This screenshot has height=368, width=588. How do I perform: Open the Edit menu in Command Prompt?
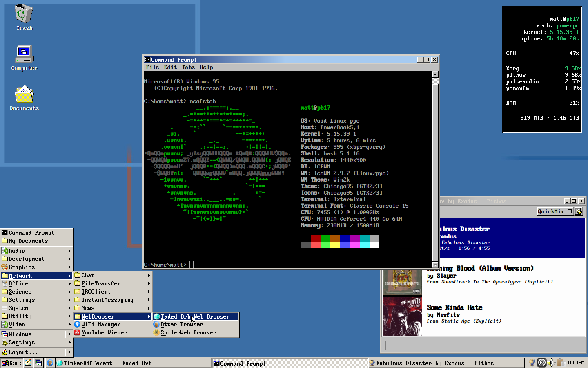[170, 67]
